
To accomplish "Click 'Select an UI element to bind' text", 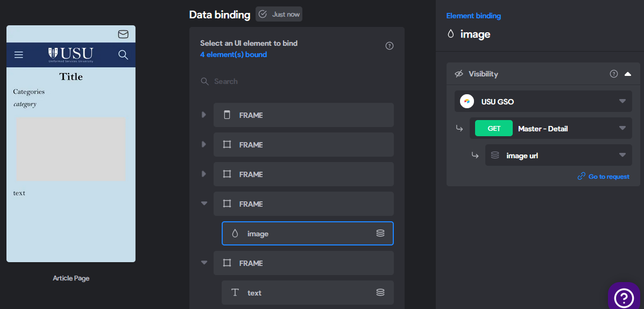I will (x=249, y=43).
